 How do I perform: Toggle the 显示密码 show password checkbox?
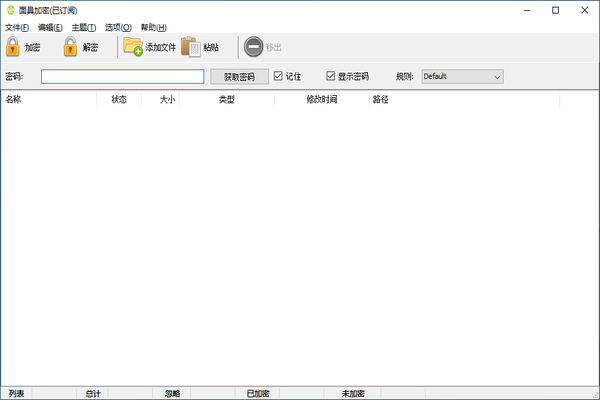(331, 76)
